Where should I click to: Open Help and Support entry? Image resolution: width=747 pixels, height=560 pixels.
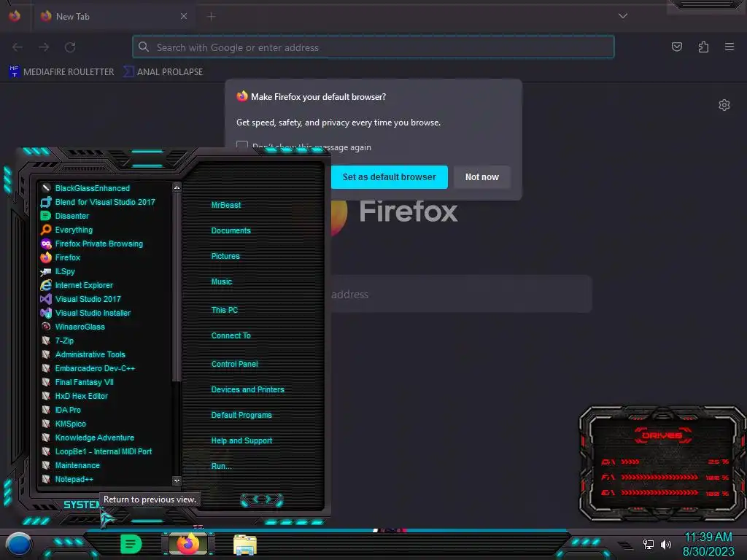click(241, 441)
